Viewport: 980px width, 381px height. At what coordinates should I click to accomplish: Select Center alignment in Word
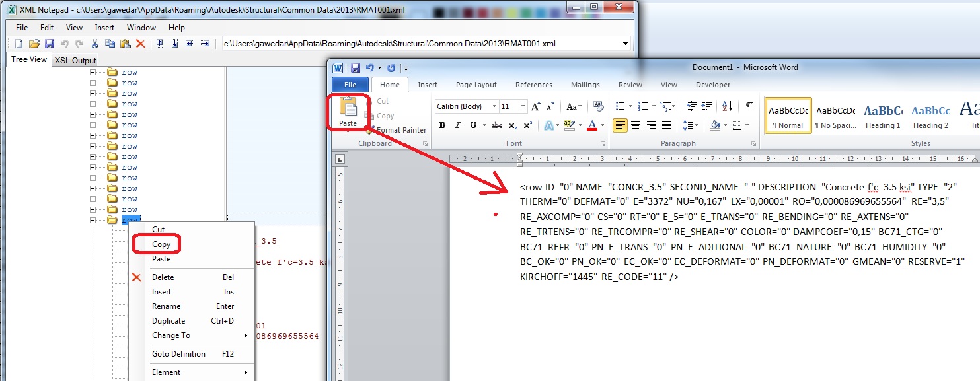[636, 125]
